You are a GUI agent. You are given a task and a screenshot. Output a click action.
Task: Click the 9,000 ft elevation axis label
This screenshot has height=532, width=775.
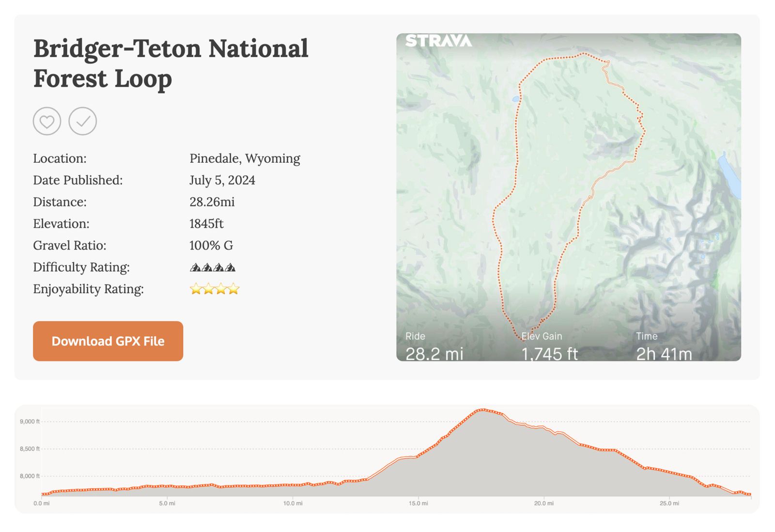coord(30,422)
